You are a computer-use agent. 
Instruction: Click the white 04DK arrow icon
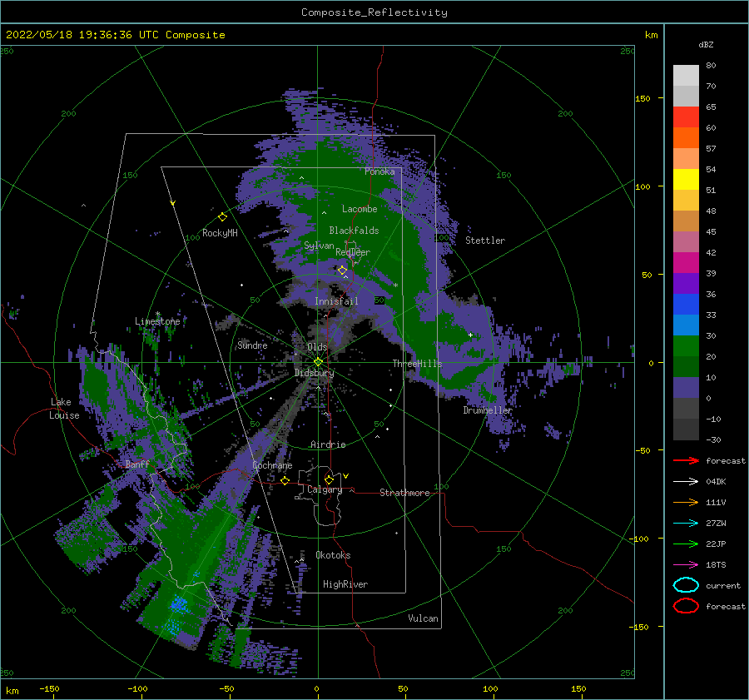(x=686, y=482)
